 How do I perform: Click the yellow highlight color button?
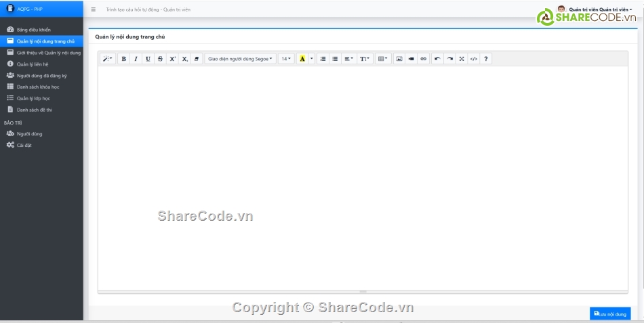click(302, 59)
